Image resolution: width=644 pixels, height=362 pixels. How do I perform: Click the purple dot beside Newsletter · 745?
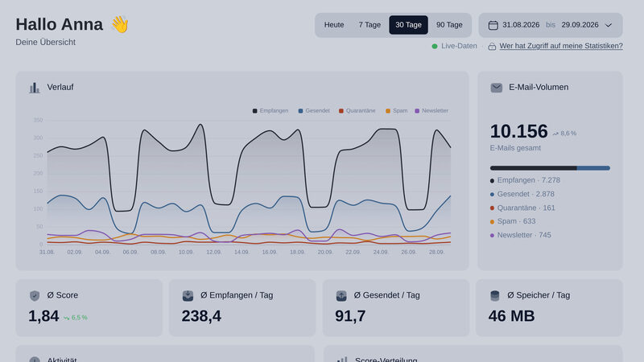[x=492, y=236]
